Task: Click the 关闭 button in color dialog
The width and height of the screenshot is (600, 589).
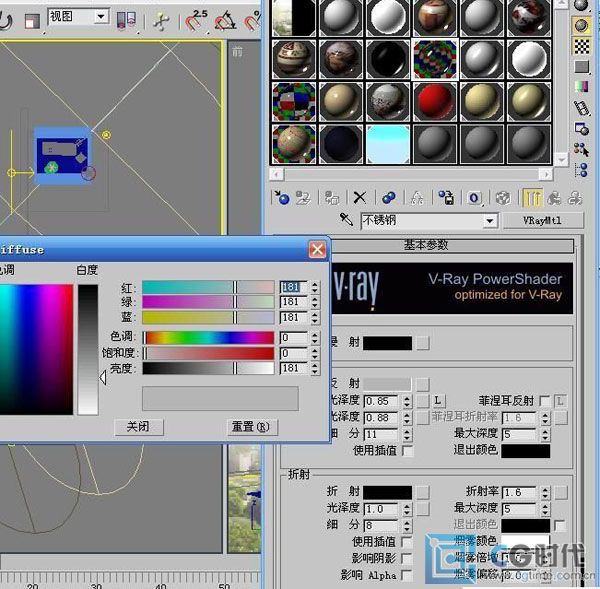Action: tap(139, 426)
